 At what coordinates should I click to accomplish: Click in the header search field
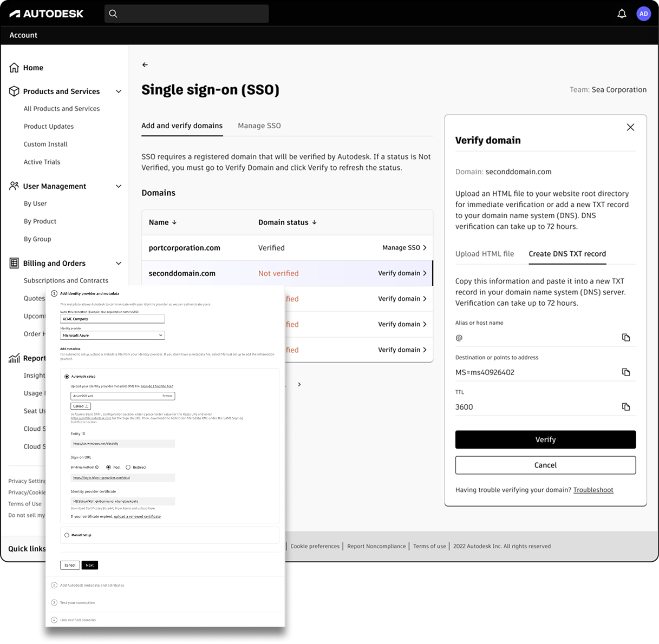pos(186,14)
